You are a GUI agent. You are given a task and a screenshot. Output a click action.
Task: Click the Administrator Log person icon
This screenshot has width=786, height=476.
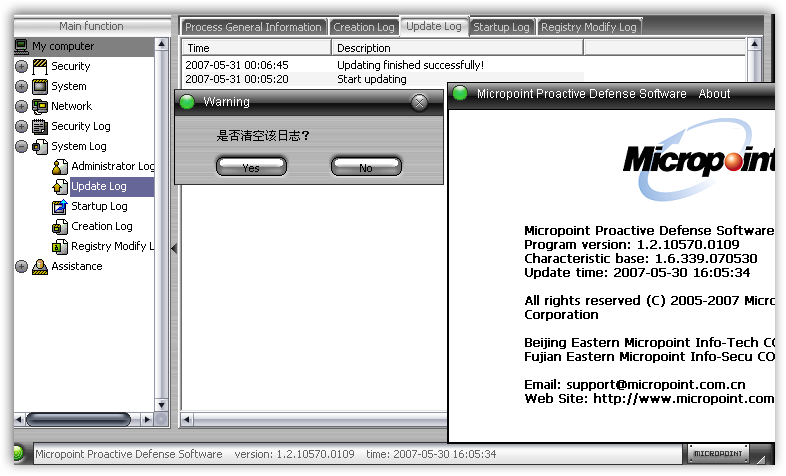(60, 166)
